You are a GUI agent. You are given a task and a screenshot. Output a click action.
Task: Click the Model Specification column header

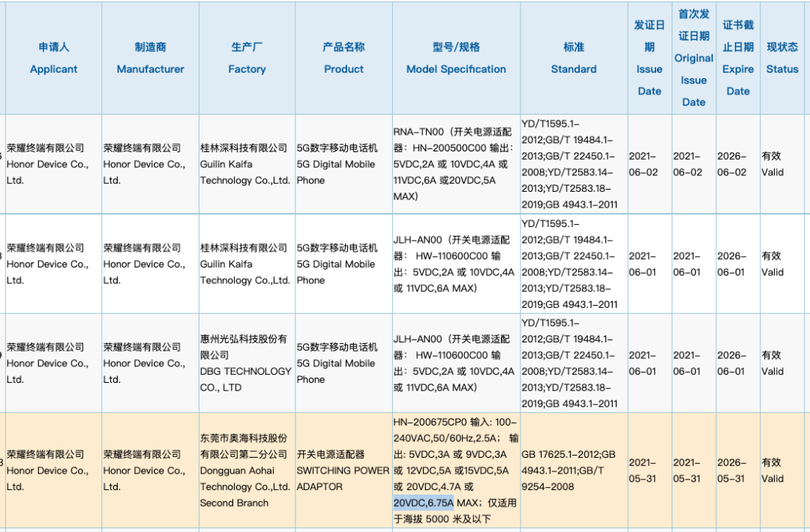456,58
